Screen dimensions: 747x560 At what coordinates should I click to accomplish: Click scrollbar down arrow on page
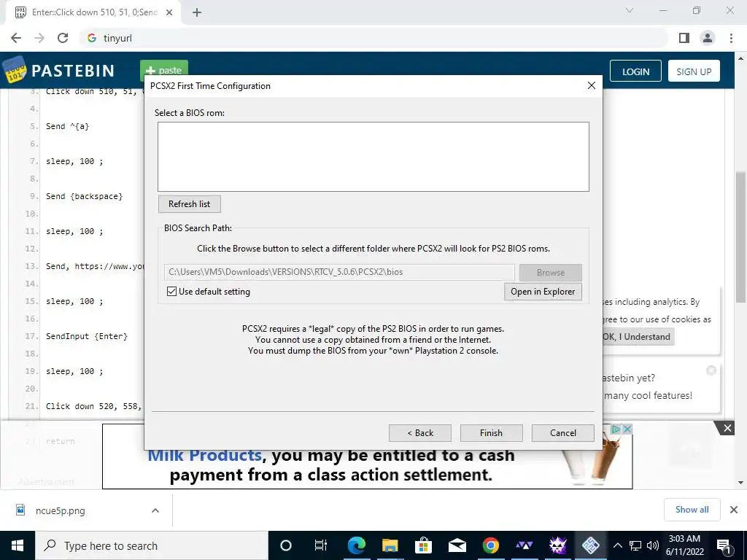tap(740, 483)
